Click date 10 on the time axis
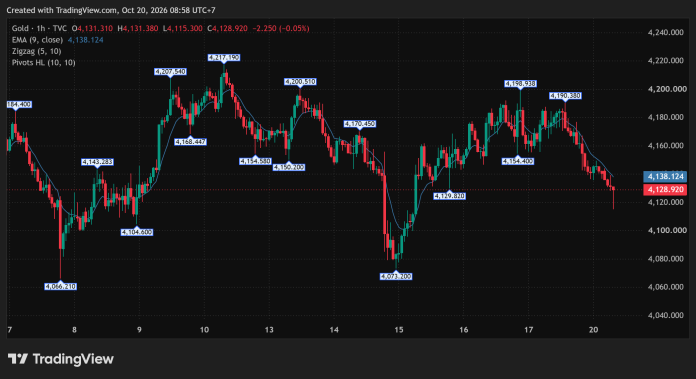This screenshot has height=379, width=696. click(204, 330)
